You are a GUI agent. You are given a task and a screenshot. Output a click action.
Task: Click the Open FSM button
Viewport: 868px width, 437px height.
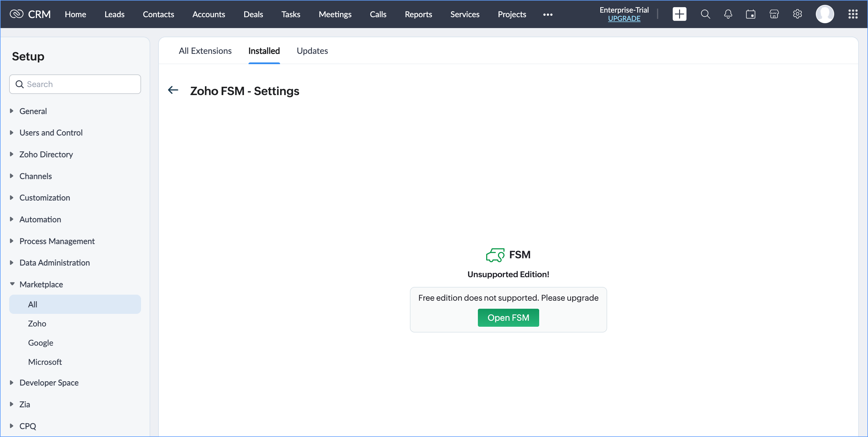click(508, 318)
